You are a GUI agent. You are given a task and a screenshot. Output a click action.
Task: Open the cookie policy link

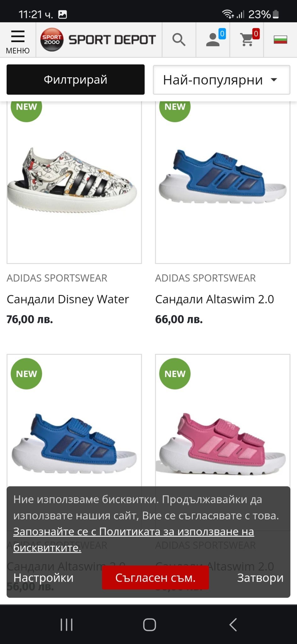tap(134, 540)
